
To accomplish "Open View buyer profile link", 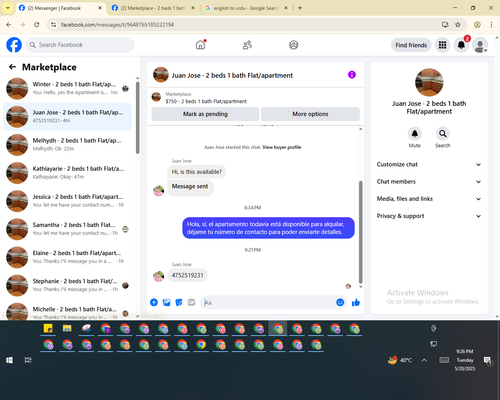I will [281, 147].
